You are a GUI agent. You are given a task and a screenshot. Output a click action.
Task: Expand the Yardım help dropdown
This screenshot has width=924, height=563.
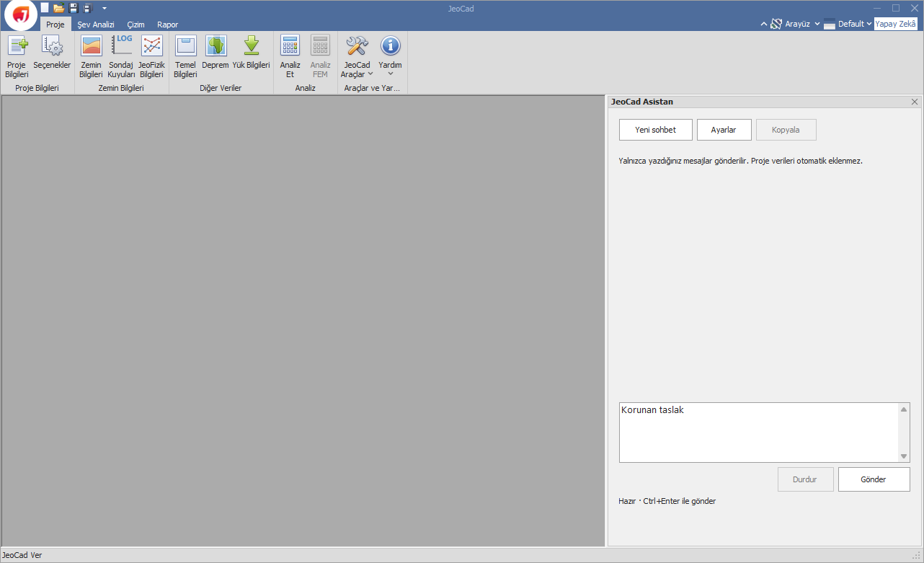pyautogui.click(x=390, y=56)
